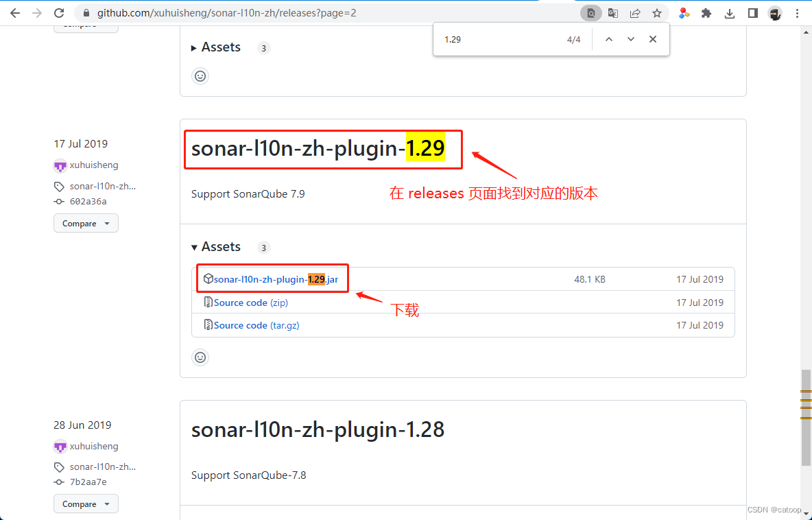Screen dimensions: 812x520
Task: Click the padlock site info icon
Action: pyautogui.click(x=86, y=14)
